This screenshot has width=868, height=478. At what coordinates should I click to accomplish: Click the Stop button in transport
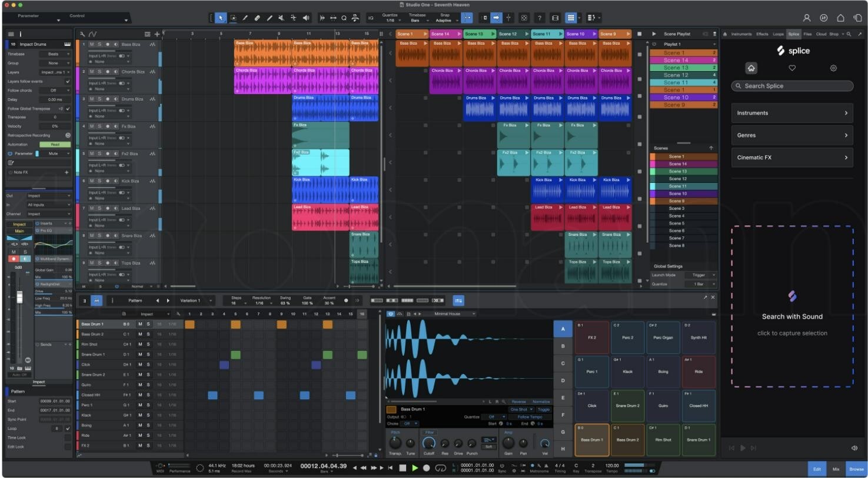pos(403,468)
